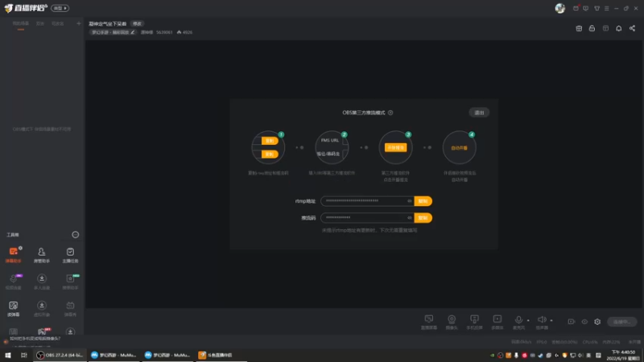The width and height of the screenshot is (644, 362).
Task: Edit the 梦幻手游 category tag
Action: [113, 32]
